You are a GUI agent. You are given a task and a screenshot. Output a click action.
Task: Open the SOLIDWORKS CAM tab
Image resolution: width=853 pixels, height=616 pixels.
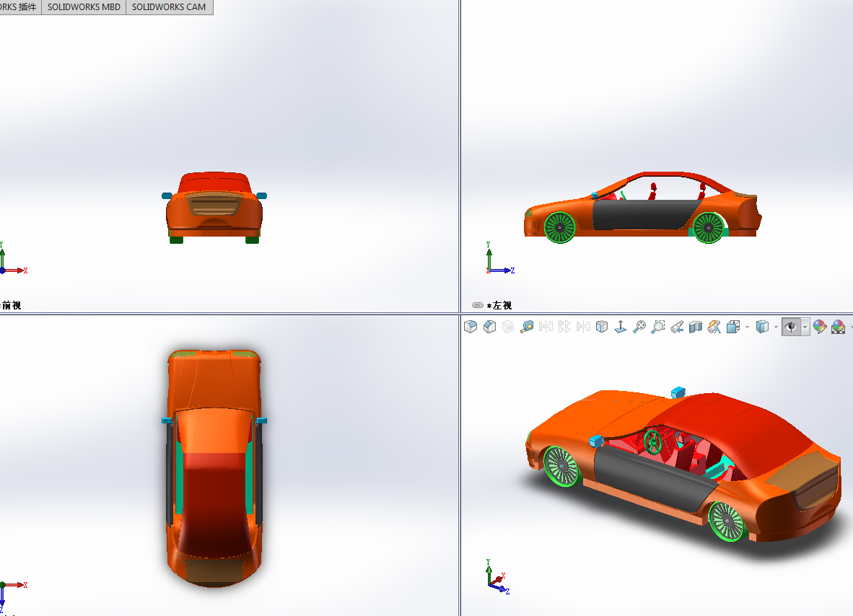tap(169, 7)
